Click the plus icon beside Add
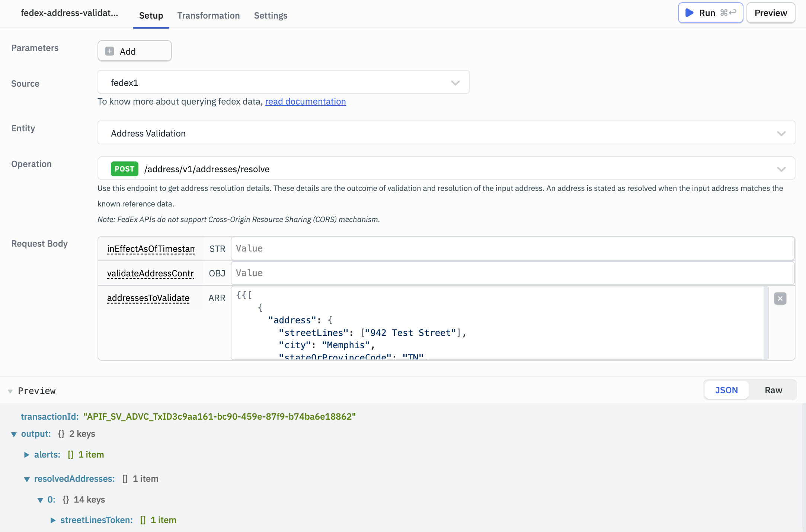Screen dimensions: 806x532 109,51
